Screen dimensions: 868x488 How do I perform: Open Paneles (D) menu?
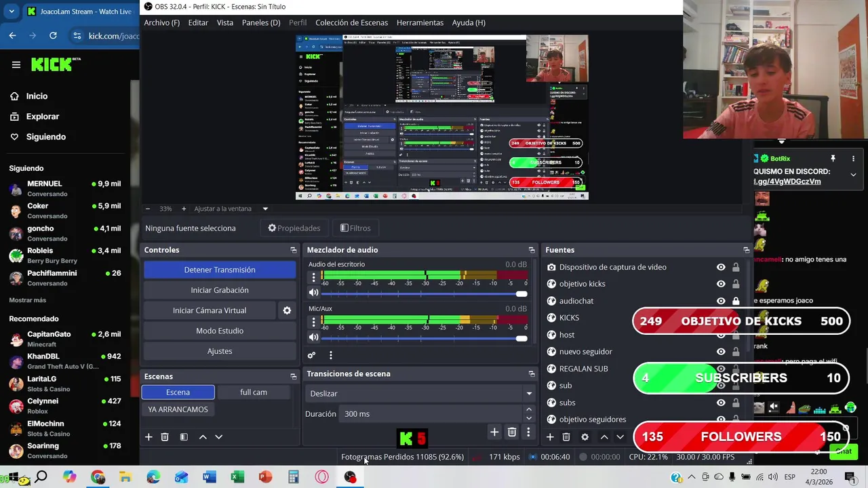(261, 22)
